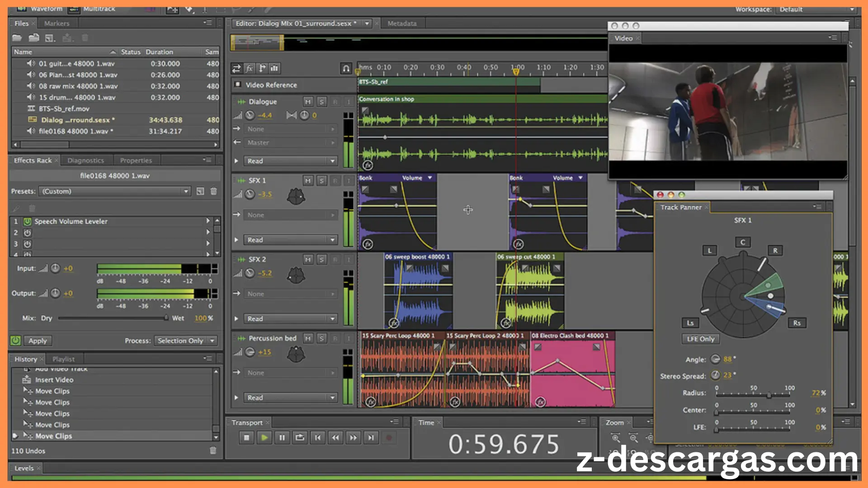Click the Apply button in Effects Rack
Viewport: 868px width, 488px height.
tap(38, 341)
